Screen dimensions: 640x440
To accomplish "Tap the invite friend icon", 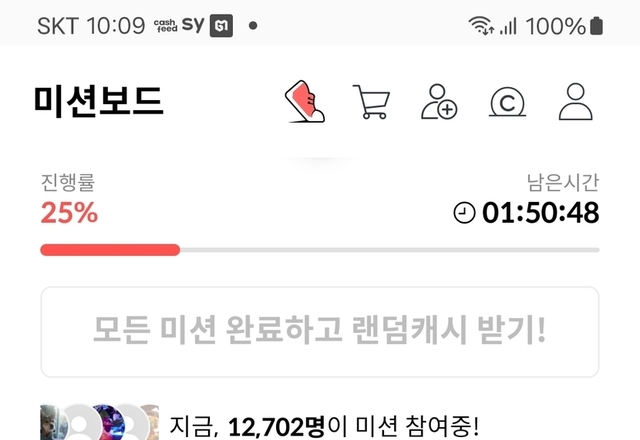I will click(x=439, y=102).
